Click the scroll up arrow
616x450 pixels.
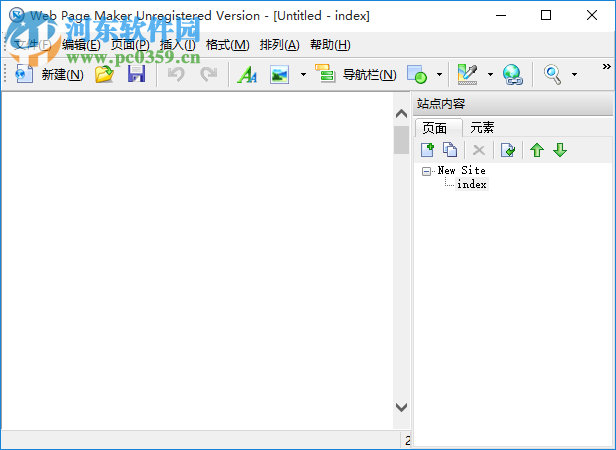click(x=401, y=114)
